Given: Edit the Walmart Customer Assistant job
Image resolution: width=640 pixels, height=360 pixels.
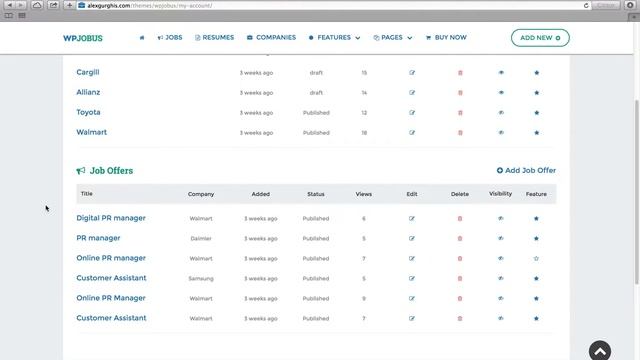Looking at the screenshot, I should pos(411,318).
